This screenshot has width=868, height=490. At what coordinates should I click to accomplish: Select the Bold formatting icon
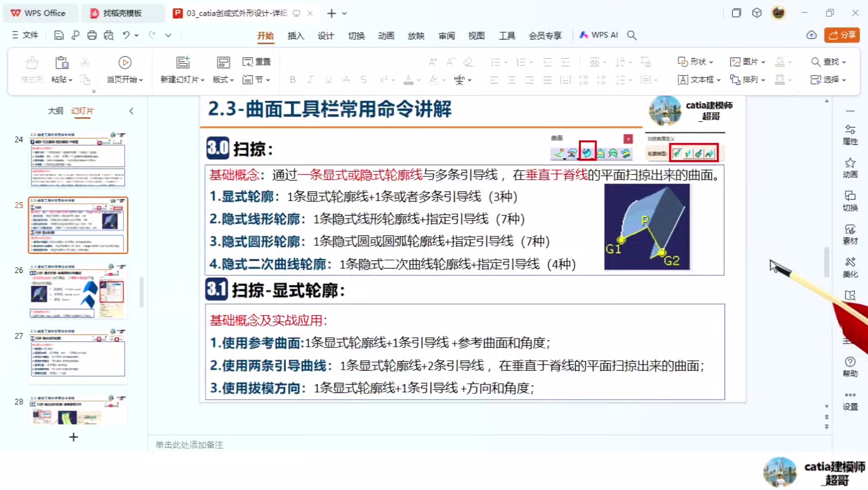[x=292, y=79]
